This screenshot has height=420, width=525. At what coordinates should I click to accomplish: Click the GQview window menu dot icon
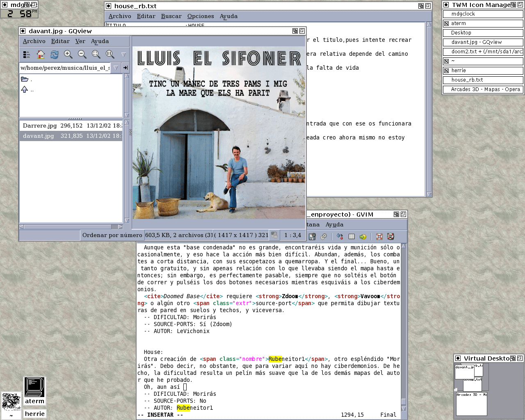[23, 31]
